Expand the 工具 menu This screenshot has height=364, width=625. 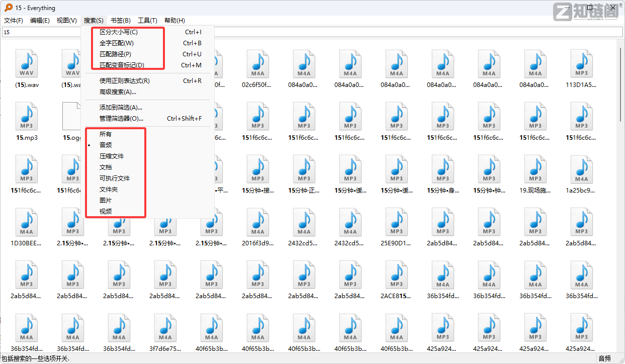coord(147,21)
